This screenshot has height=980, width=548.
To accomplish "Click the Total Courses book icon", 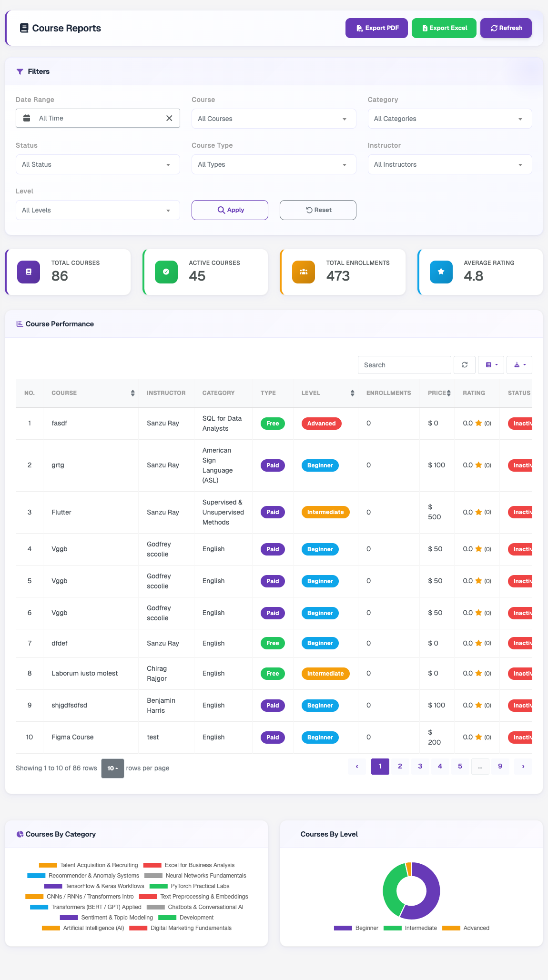I will (x=29, y=272).
